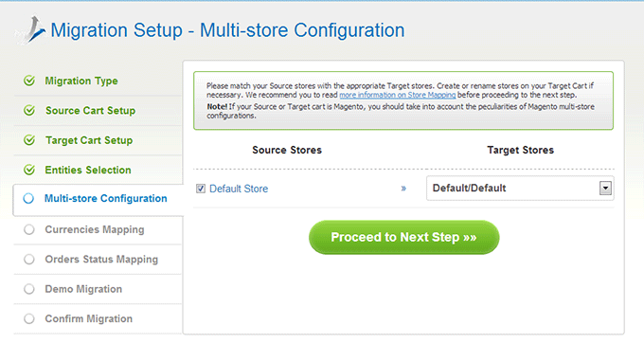Click the green checkmark next to Target Cart Setup
The height and width of the screenshot is (361, 644).
point(29,140)
